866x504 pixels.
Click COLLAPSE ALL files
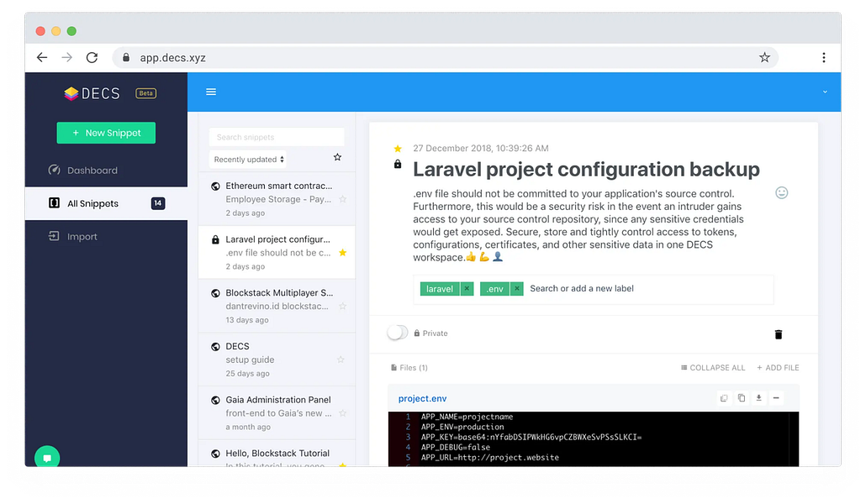point(713,368)
